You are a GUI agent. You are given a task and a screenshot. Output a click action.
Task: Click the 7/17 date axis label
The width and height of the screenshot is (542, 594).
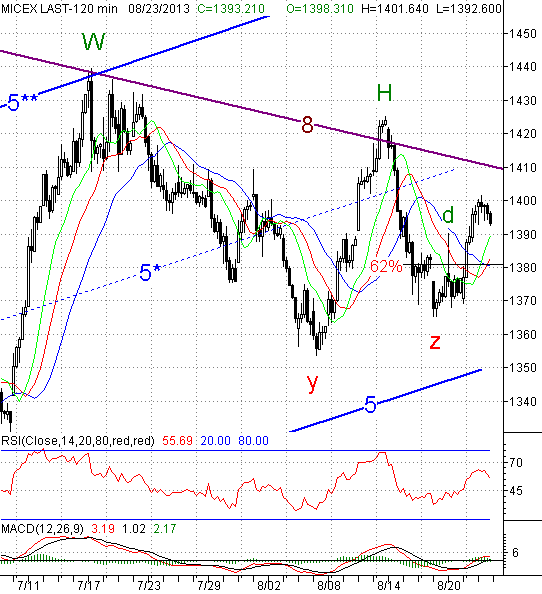click(89, 586)
